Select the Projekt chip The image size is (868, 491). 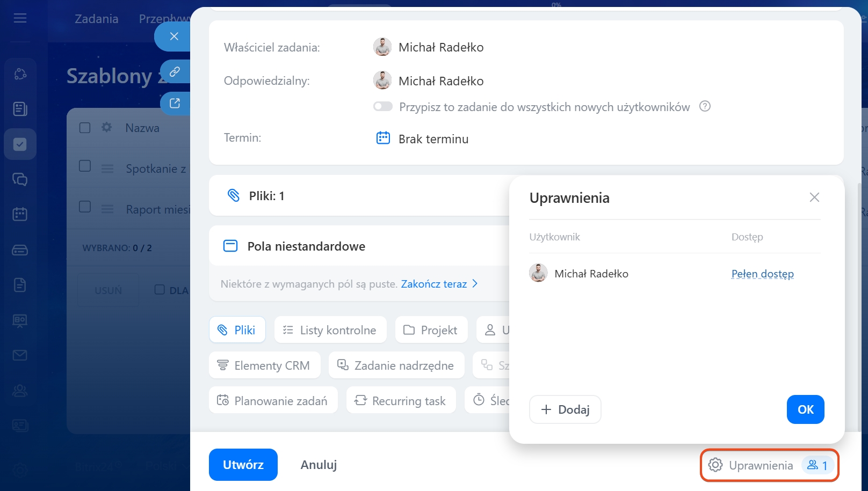click(431, 330)
